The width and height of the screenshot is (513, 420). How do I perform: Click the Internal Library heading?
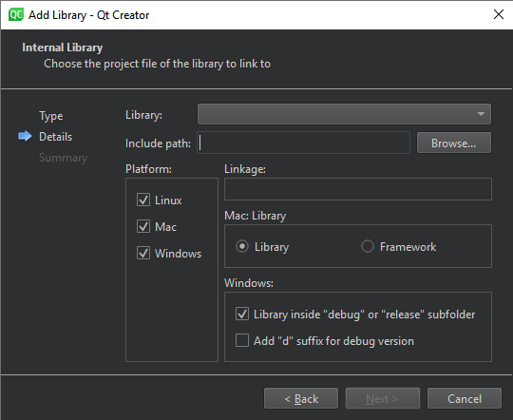coord(63,48)
